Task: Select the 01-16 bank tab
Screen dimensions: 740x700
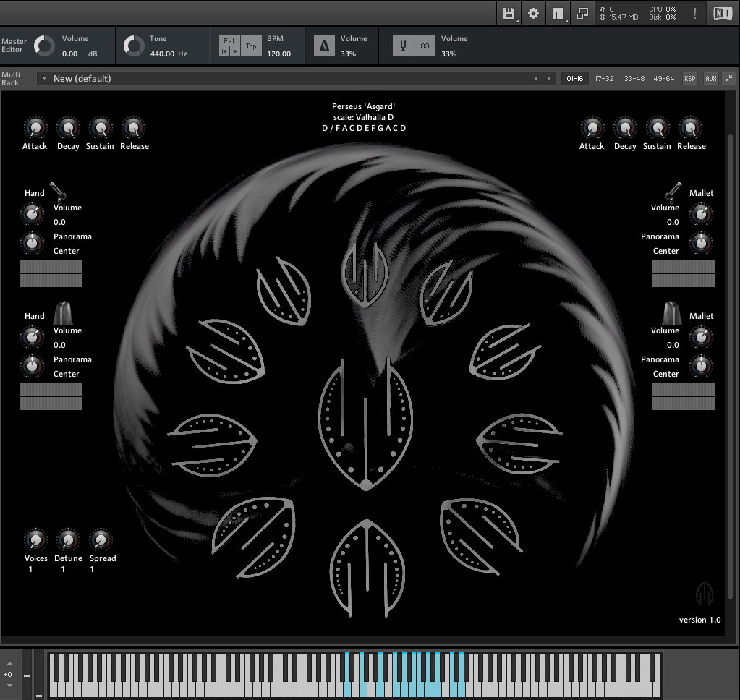Action: tap(574, 78)
